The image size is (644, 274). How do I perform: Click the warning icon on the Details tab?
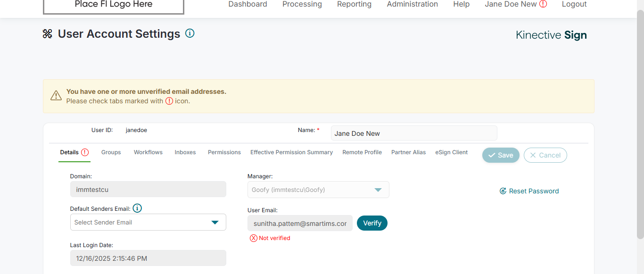tap(85, 152)
